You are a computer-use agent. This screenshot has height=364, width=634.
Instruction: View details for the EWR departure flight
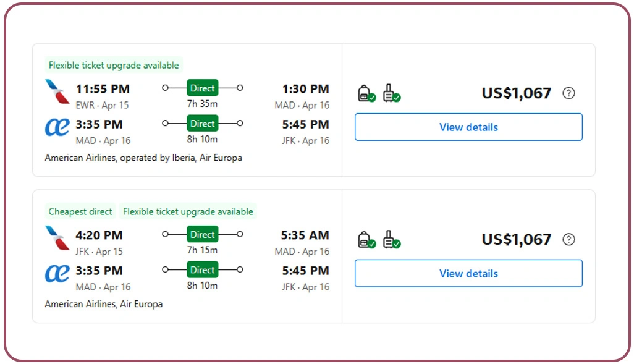click(468, 127)
